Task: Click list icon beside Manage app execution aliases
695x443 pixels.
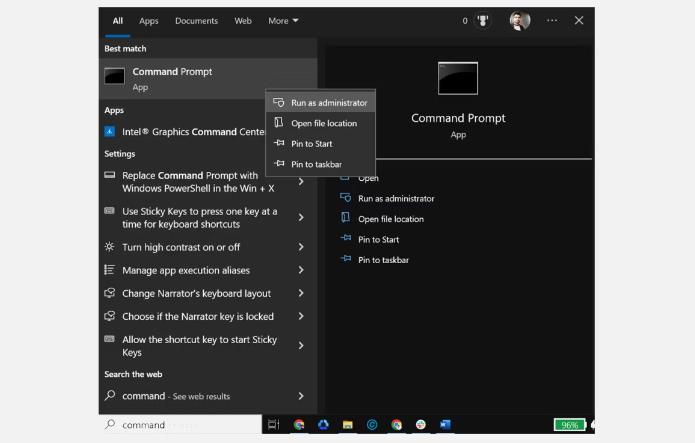Action: (109, 270)
